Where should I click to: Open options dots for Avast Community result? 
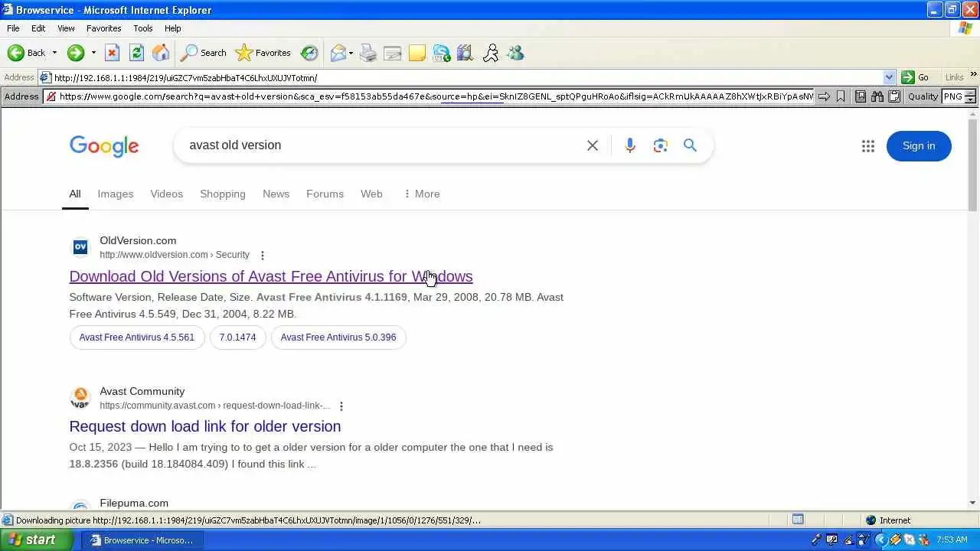pos(341,406)
